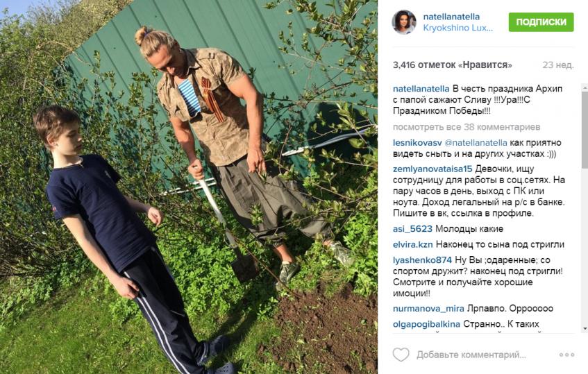This screenshot has width=588, height=374.
Task: Click the add comment input field
Action: click(471, 355)
